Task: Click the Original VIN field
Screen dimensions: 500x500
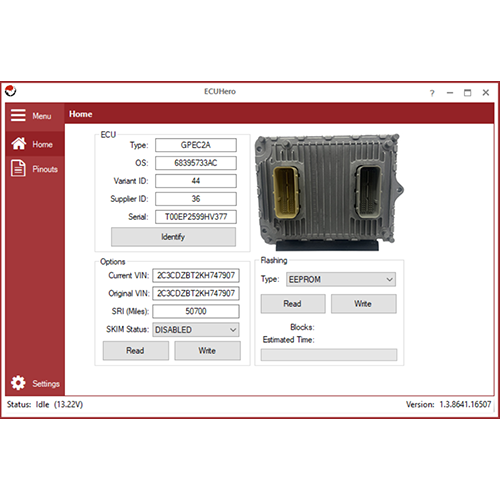Action: 196,294
